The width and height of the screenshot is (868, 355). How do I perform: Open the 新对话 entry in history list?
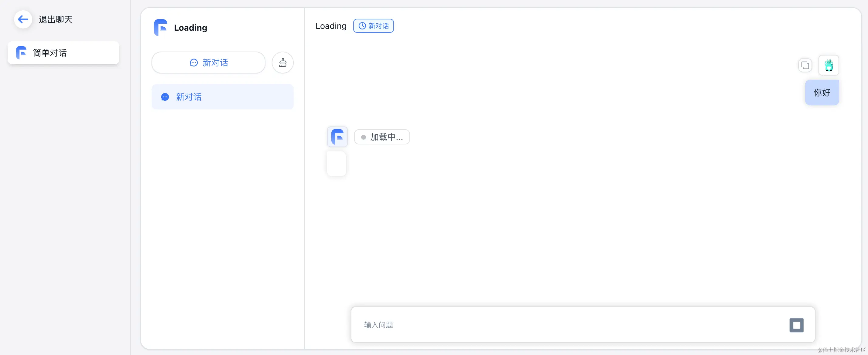click(x=222, y=97)
